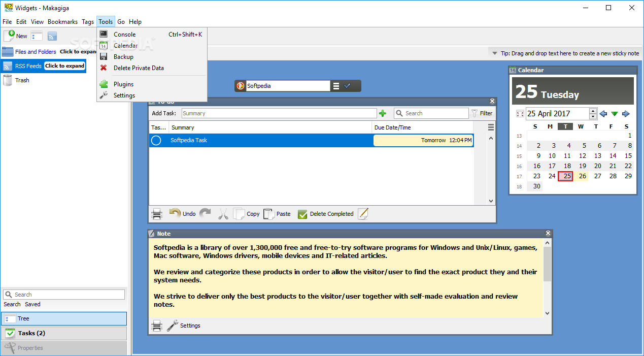The height and width of the screenshot is (356, 644).
Task: Click the To-do list scroll up arrow
Action: pos(491,138)
